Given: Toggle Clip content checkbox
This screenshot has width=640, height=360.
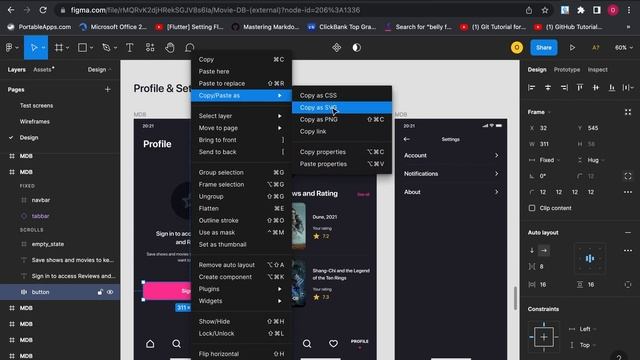Looking at the screenshot, I should click(x=532, y=208).
